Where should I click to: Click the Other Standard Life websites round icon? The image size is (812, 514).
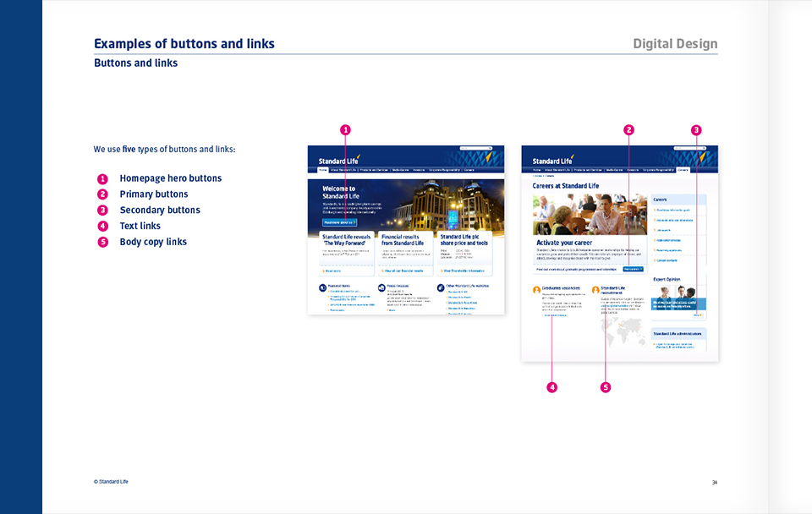pyautogui.click(x=442, y=288)
